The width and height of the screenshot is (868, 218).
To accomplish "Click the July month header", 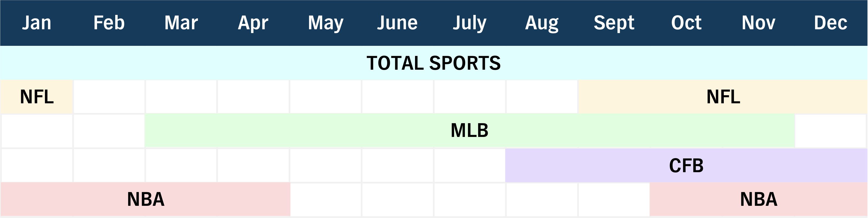I will (470, 23).
